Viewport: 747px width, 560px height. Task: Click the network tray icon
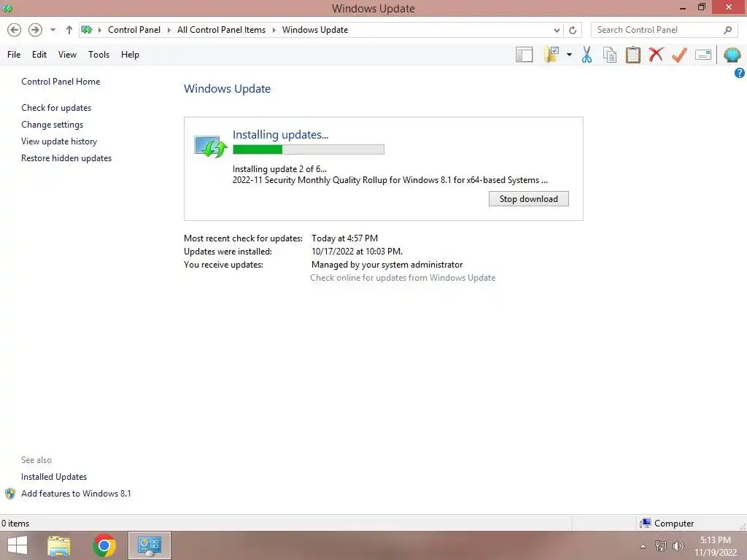click(660, 546)
